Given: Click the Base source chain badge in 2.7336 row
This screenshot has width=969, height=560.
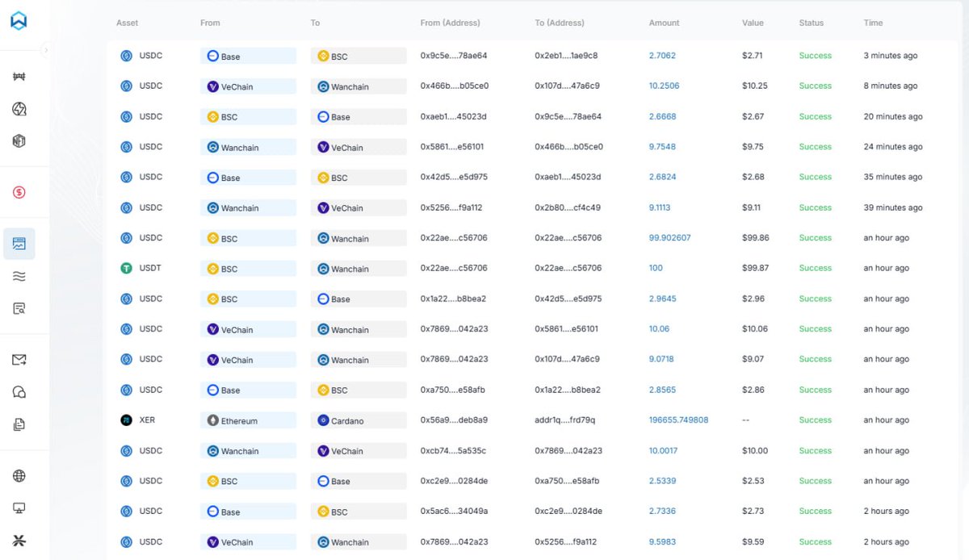Looking at the screenshot, I should (248, 512).
